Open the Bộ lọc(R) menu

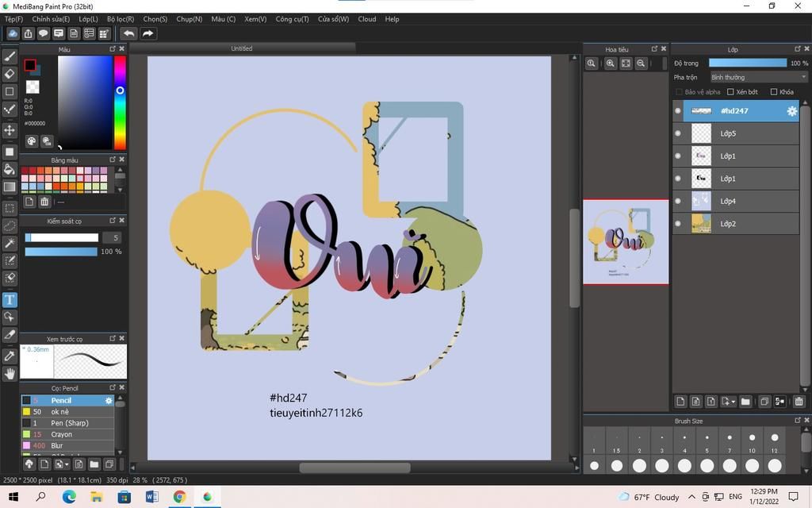121,19
